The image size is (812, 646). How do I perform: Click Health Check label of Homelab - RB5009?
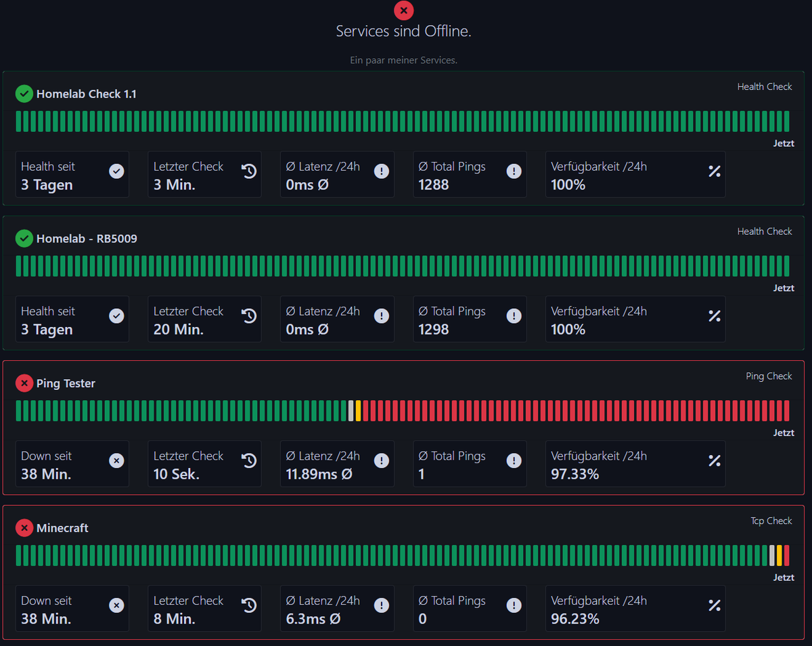pos(765,232)
